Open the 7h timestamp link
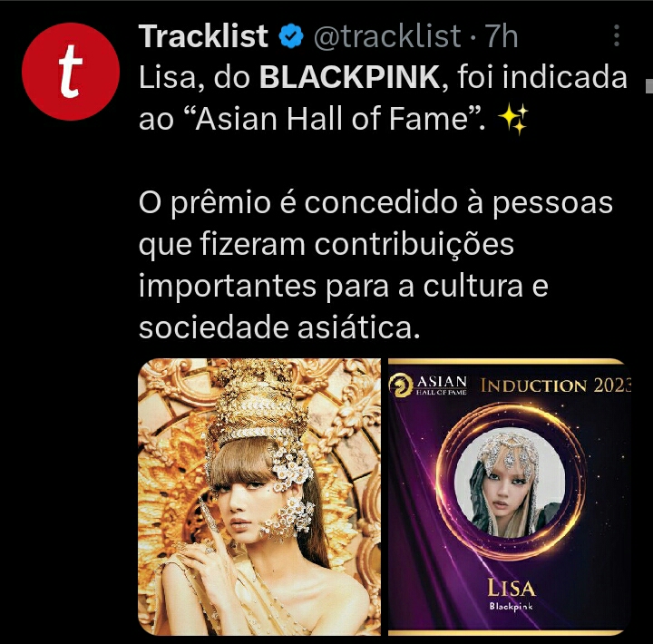Screen dimensions: 653x644 (x=502, y=36)
